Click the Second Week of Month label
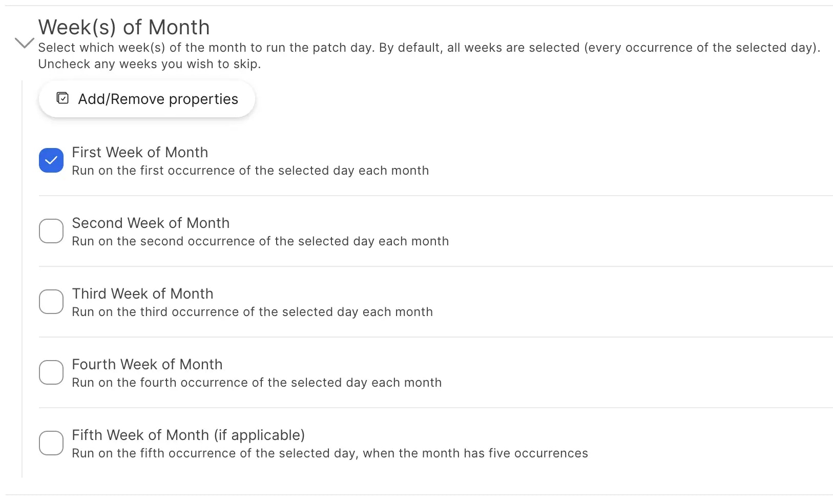833x504 pixels. tap(151, 223)
